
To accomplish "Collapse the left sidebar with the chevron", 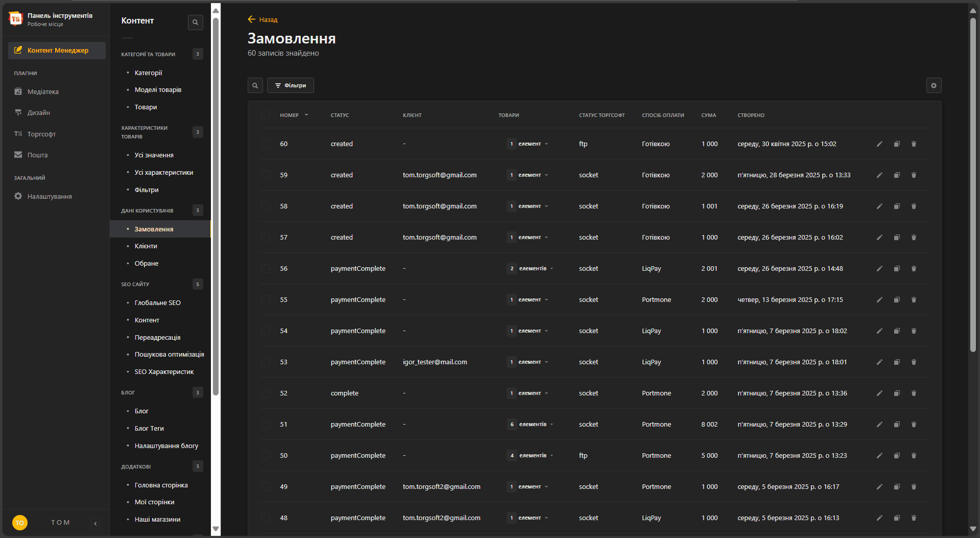I will (x=95, y=523).
